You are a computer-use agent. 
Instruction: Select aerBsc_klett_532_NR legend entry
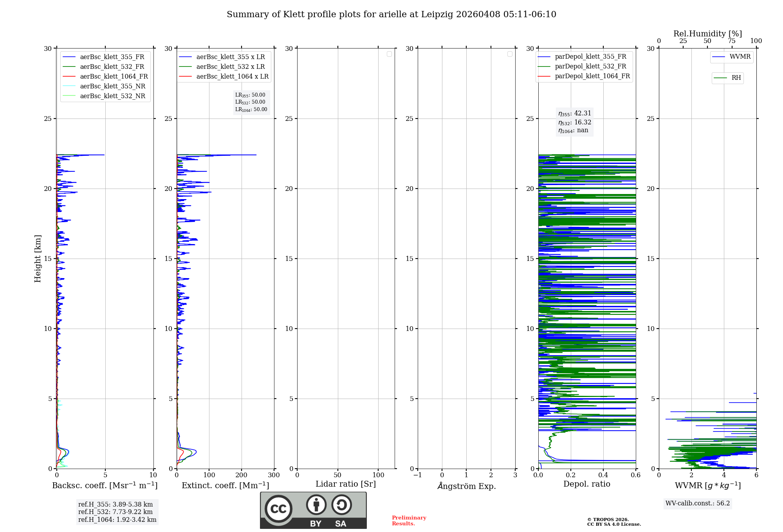pyautogui.click(x=112, y=96)
